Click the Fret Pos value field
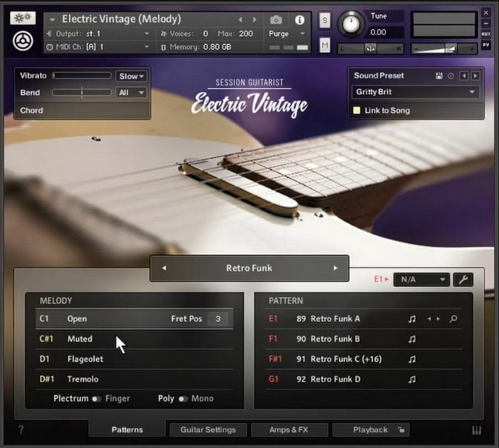 tap(218, 318)
